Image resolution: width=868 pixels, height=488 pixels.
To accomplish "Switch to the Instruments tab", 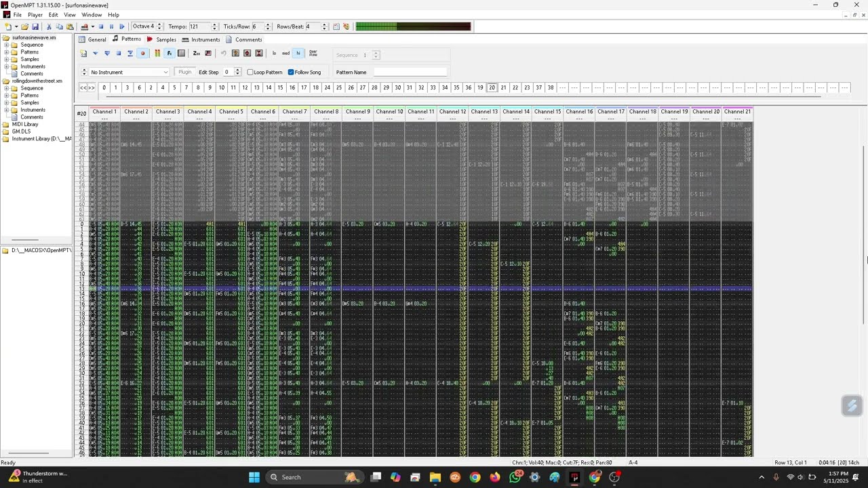I will coord(200,39).
